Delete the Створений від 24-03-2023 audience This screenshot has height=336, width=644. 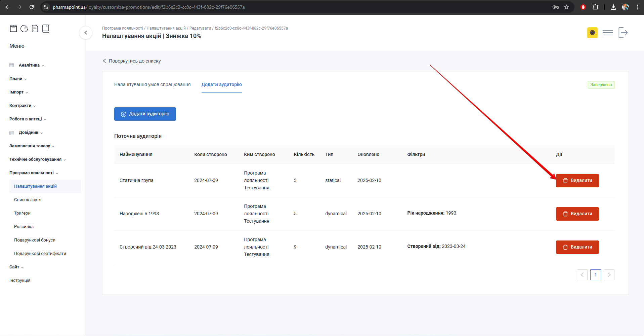pos(577,247)
